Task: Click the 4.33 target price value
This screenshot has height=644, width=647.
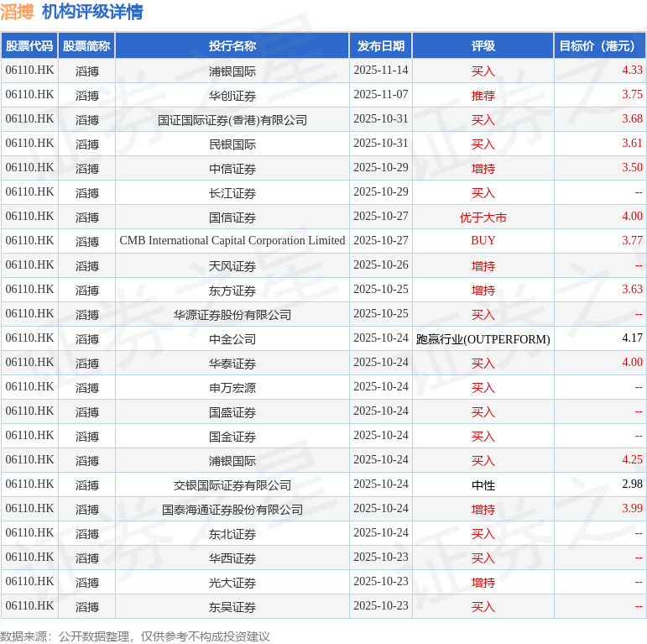Action: (632, 71)
